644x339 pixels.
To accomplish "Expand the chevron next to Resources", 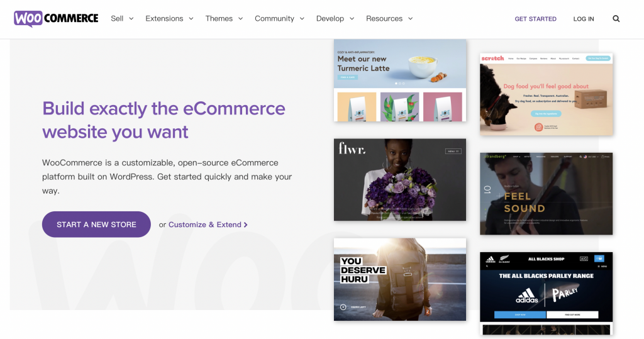I will coord(410,19).
